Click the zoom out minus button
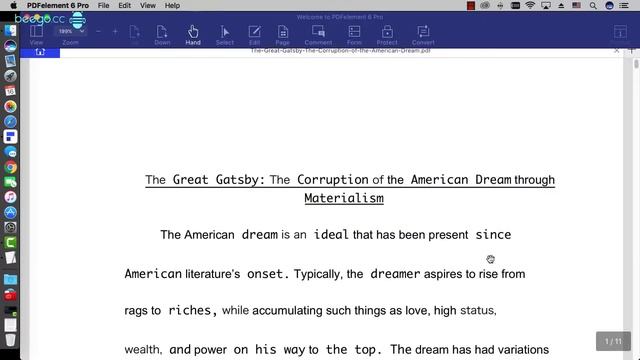Screen dimensions: 640x360 click(98, 31)
